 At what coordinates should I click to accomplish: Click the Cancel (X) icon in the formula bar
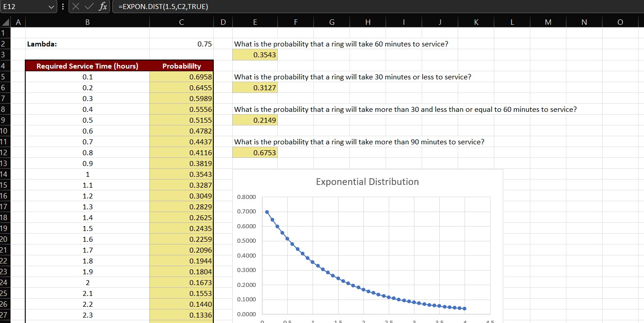74,7
